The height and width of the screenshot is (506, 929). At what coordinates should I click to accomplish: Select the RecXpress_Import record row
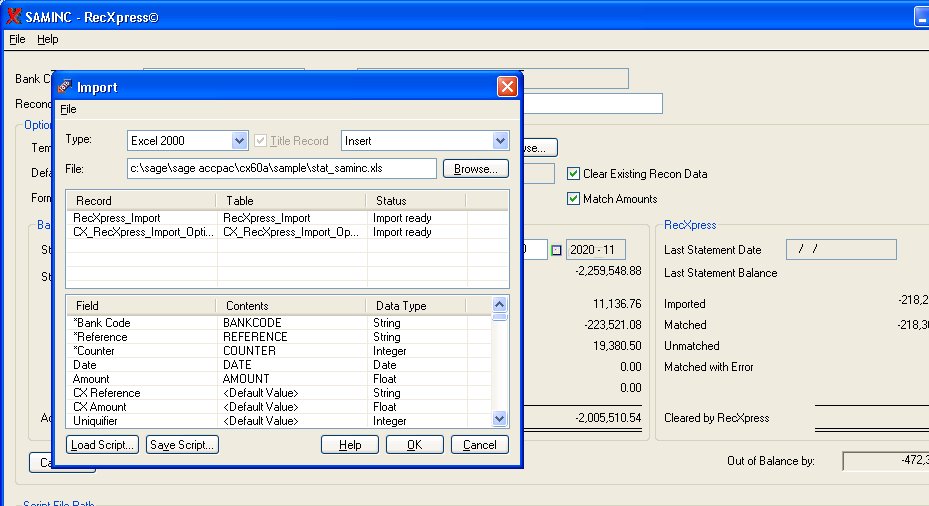116,218
